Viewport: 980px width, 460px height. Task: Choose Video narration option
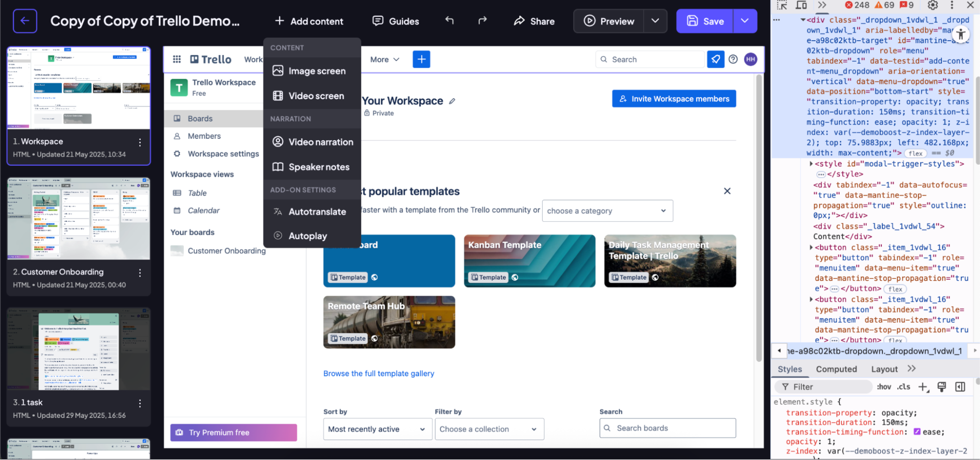pyautogui.click(x=312, y=142)
